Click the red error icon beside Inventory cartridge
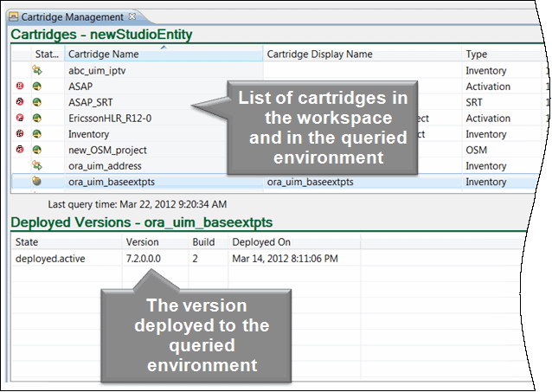Screen dimensions: 552x392 [x=20, y=133]
